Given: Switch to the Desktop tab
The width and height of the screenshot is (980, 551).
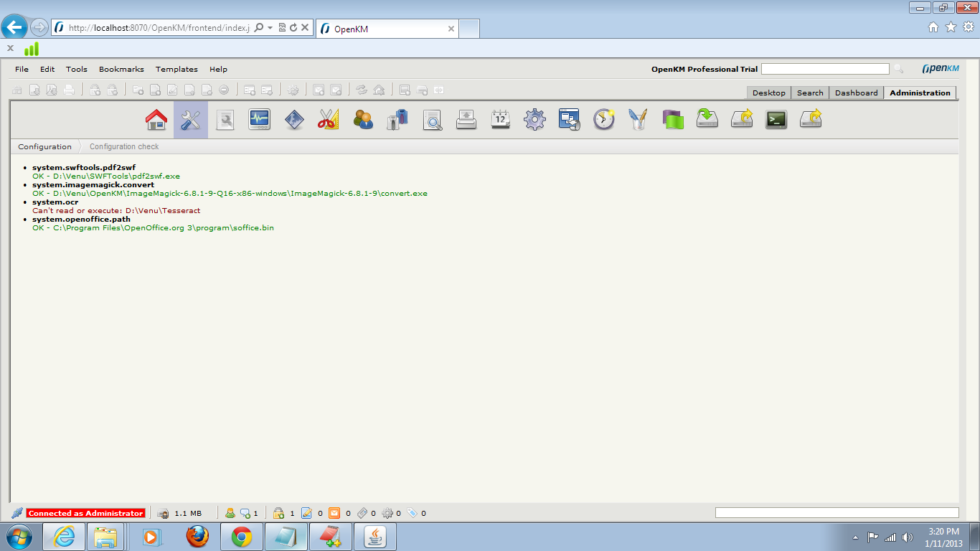Looking at the screenshot, I should (768, 93).
